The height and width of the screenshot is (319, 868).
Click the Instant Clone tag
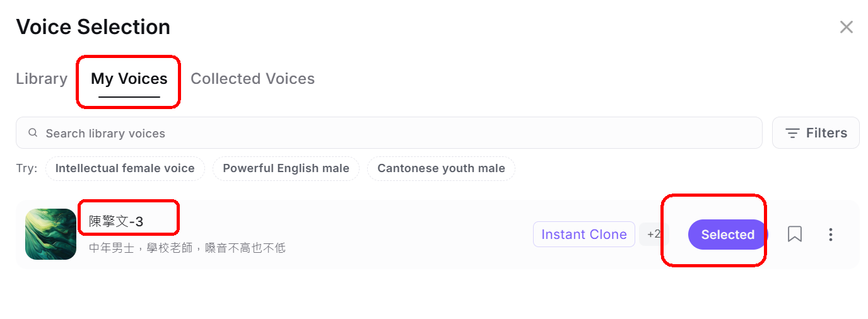[x=584, y=235]
